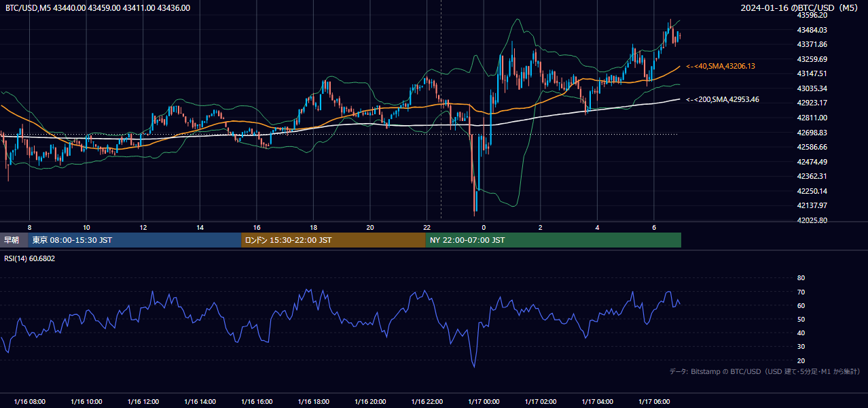Click hour label 10 under price chart

coord(86,227)
